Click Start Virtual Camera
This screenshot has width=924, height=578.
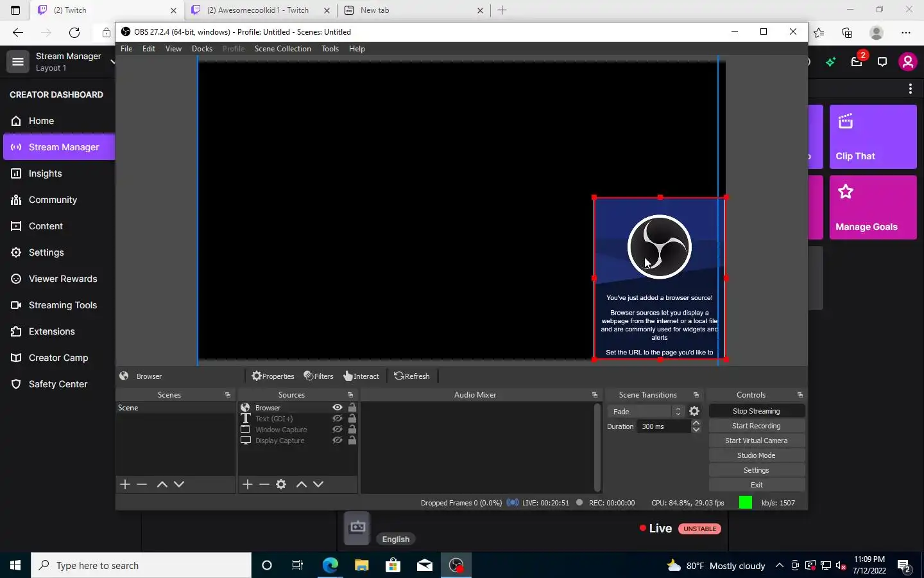point(757,441)
